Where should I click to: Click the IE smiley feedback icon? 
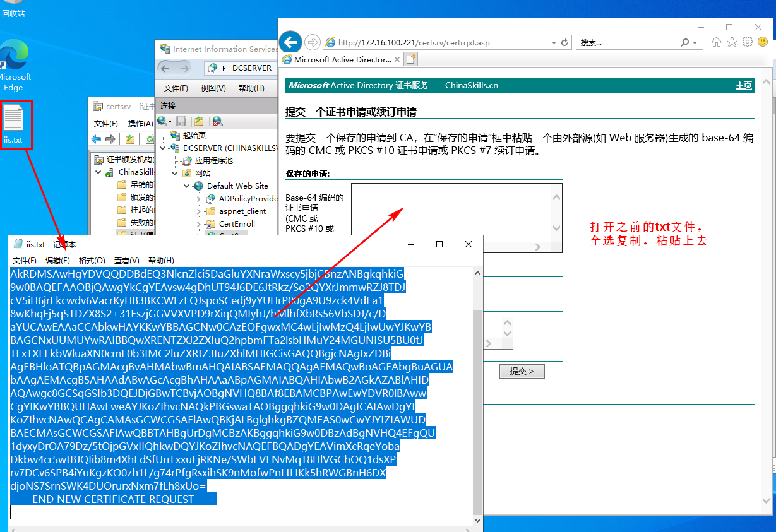click(x=763, y=42)
